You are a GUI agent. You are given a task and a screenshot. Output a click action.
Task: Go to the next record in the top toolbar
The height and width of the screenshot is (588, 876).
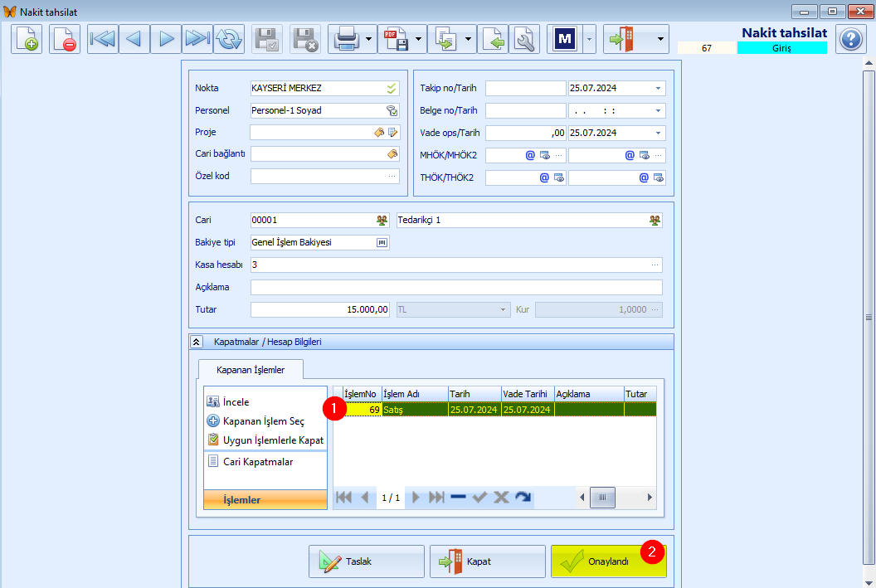166,39
